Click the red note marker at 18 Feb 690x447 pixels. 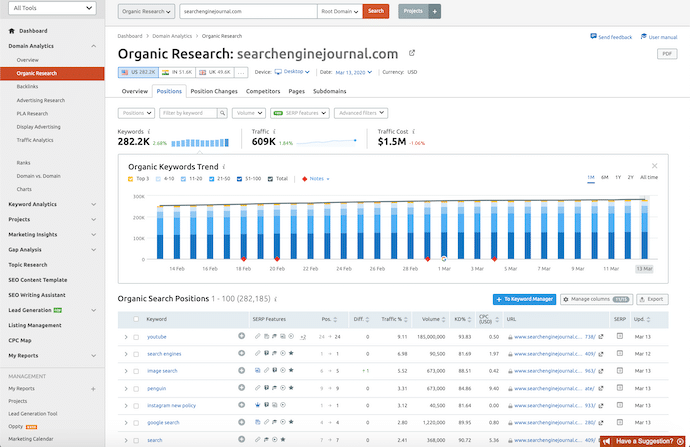[x=243, y=259]
